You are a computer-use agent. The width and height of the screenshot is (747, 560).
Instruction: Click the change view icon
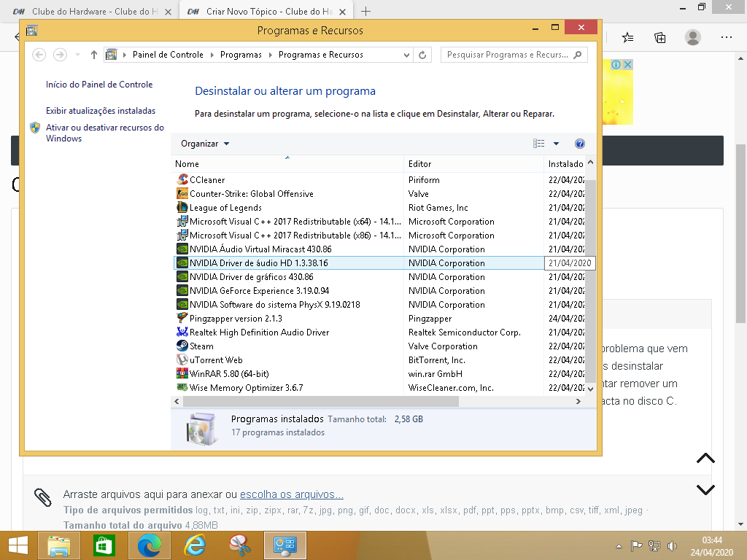pos(538,144)
